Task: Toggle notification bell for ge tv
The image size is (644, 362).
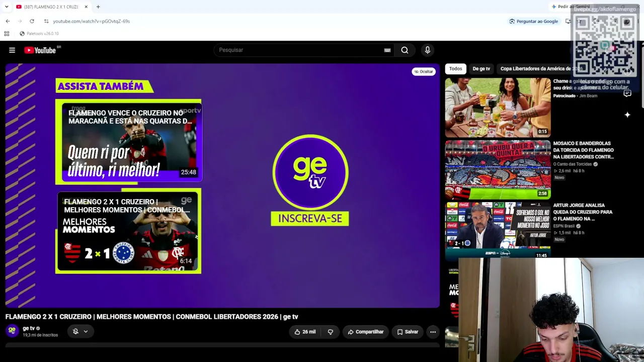Action: pos(75,332)
